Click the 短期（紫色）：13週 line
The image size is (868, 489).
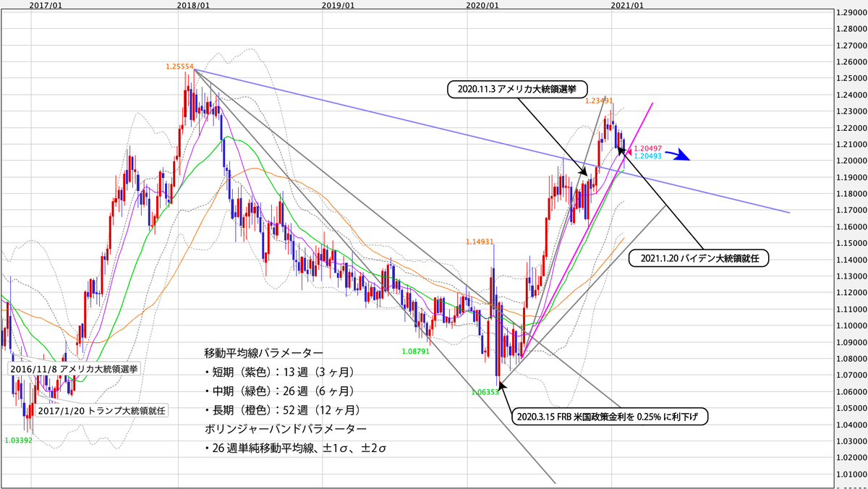[x=281, y=373]
